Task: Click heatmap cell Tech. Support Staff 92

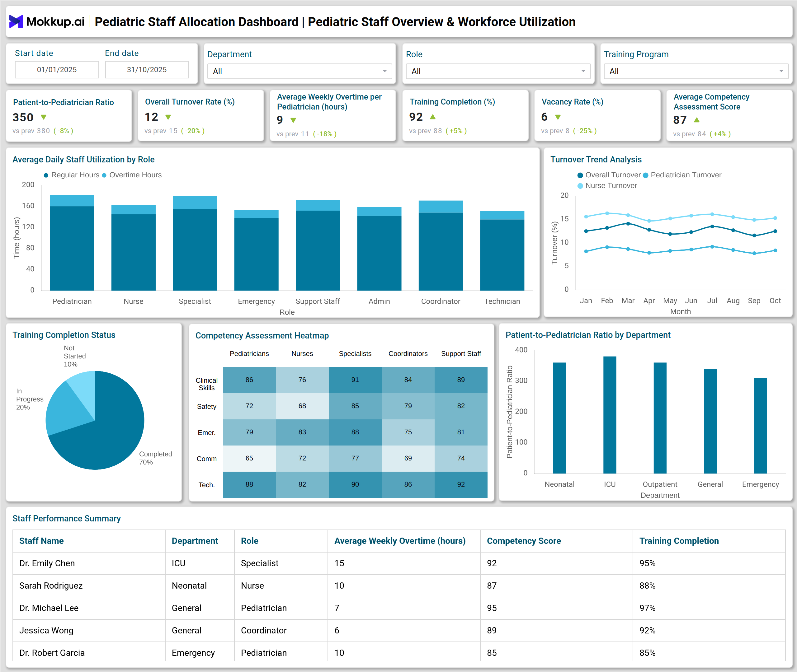Action: coord(461,485)
